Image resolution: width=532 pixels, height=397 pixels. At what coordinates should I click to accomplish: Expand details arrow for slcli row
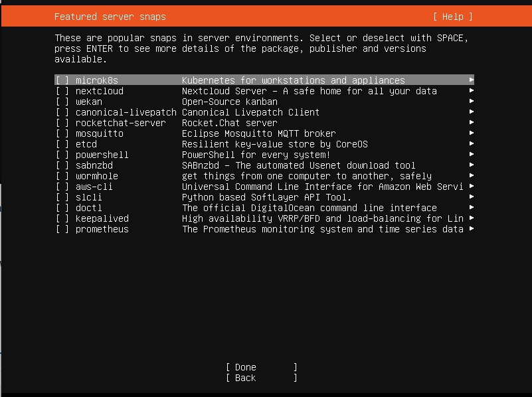472,197
